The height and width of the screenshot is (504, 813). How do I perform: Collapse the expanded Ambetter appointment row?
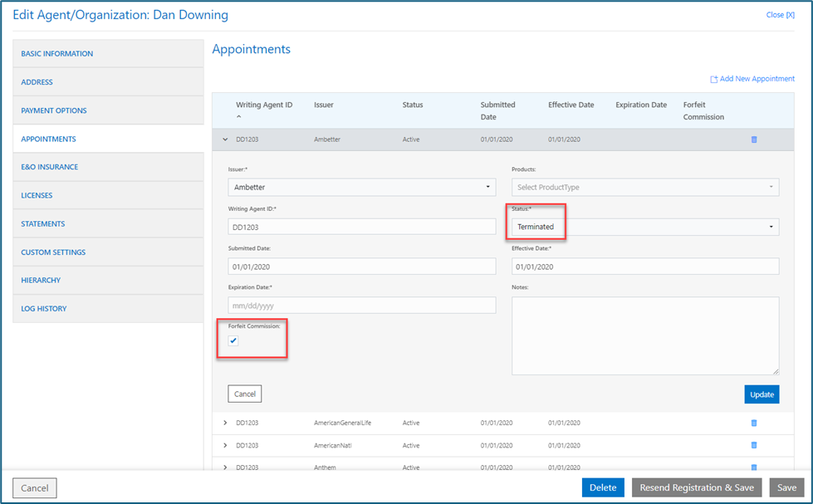(225, 139)
